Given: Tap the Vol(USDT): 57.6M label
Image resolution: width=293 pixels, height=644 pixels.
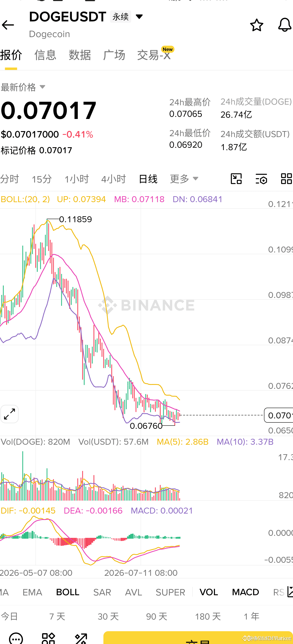Looking at the screenshot, I should click(113, 442).
